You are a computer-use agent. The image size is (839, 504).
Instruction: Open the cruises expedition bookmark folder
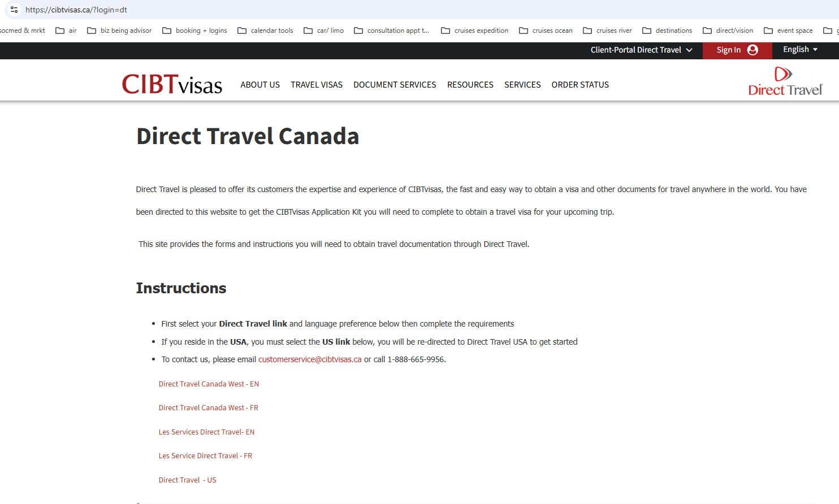point(474,31)
